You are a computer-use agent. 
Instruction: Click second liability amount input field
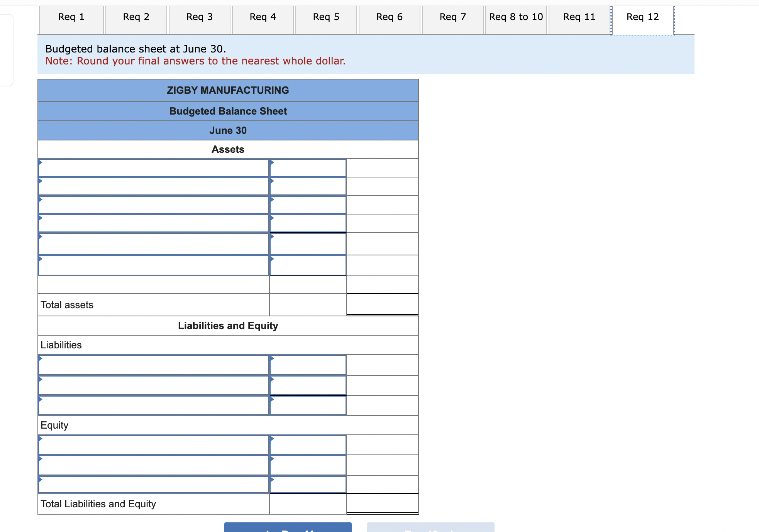point(308,385)
